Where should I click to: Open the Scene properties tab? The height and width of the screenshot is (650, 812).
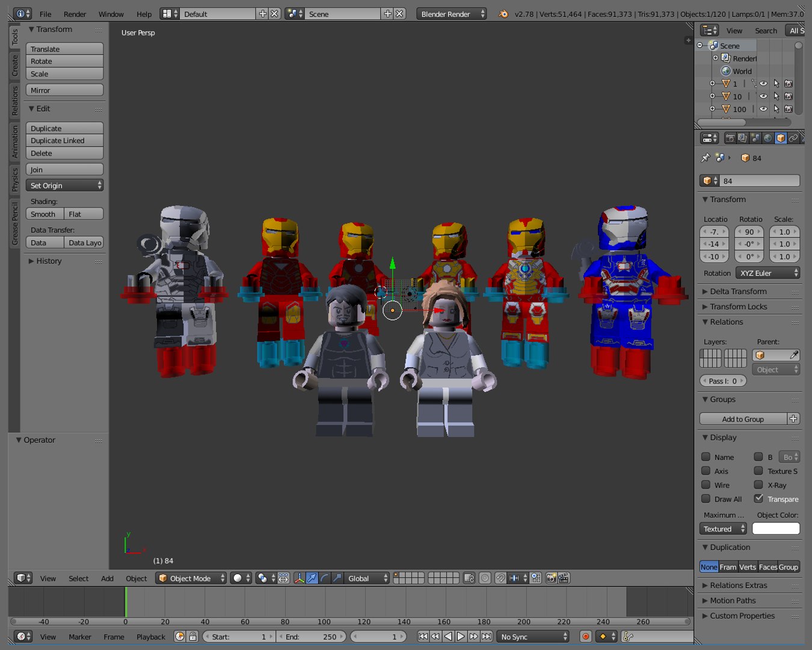755,138
